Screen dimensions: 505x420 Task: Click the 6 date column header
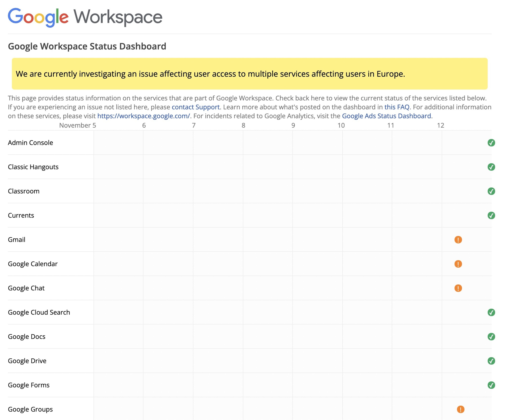(144, 125)
